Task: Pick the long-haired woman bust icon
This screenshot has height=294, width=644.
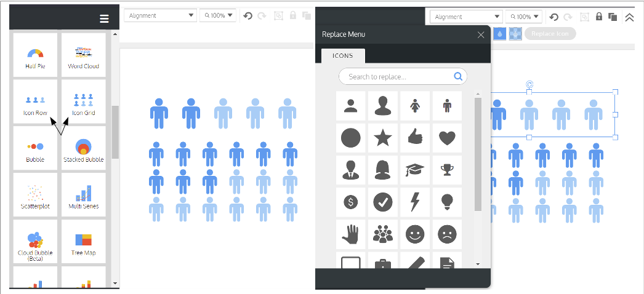Action: tap(383, 170)
